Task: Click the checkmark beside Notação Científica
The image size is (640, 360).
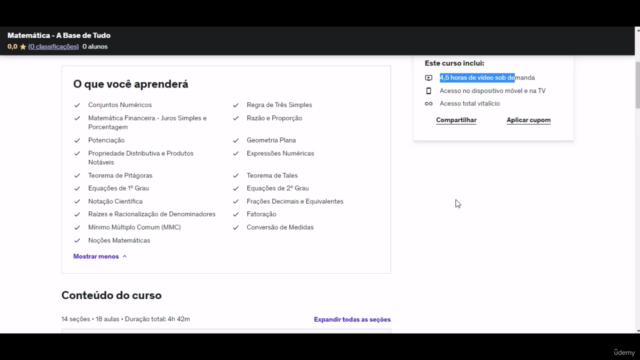Action: pos(77,202)
